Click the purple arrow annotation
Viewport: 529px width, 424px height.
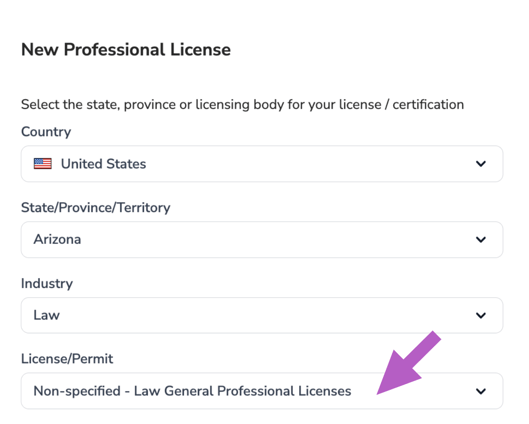click(x=407, y=365)
